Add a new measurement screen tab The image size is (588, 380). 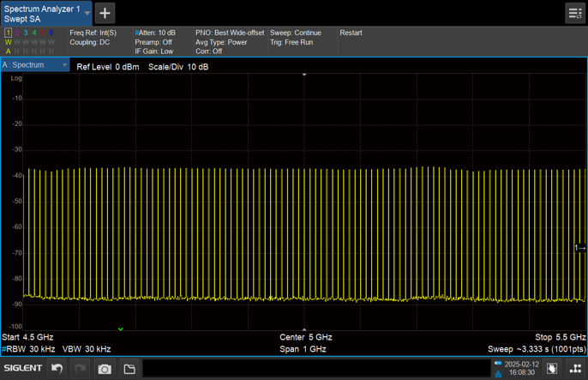105,13
